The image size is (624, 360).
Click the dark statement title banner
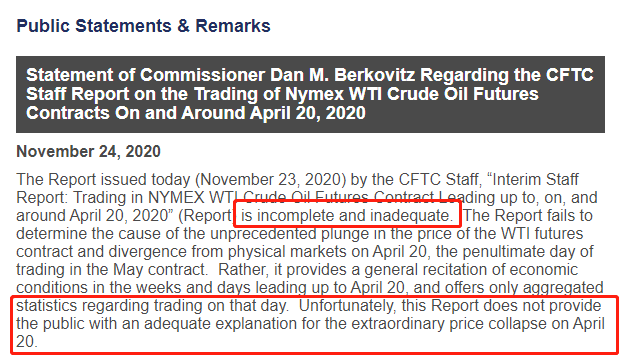pyautogui.click(x=310, y=94)
